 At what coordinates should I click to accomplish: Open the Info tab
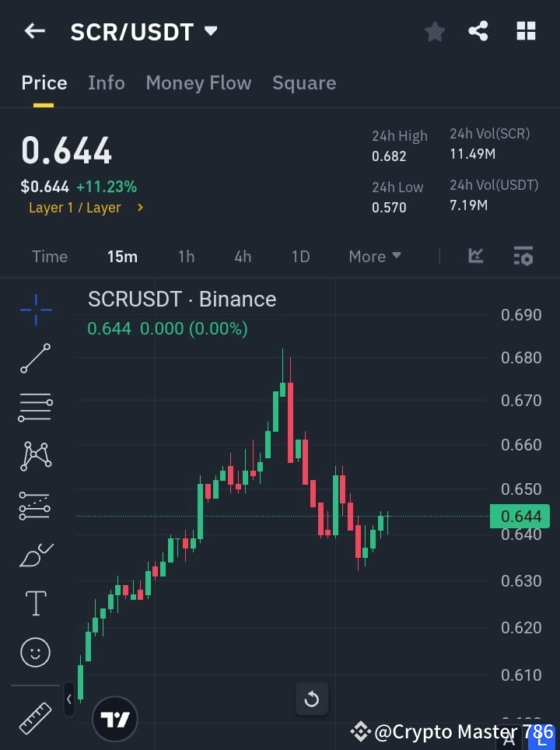click(107, 82)
